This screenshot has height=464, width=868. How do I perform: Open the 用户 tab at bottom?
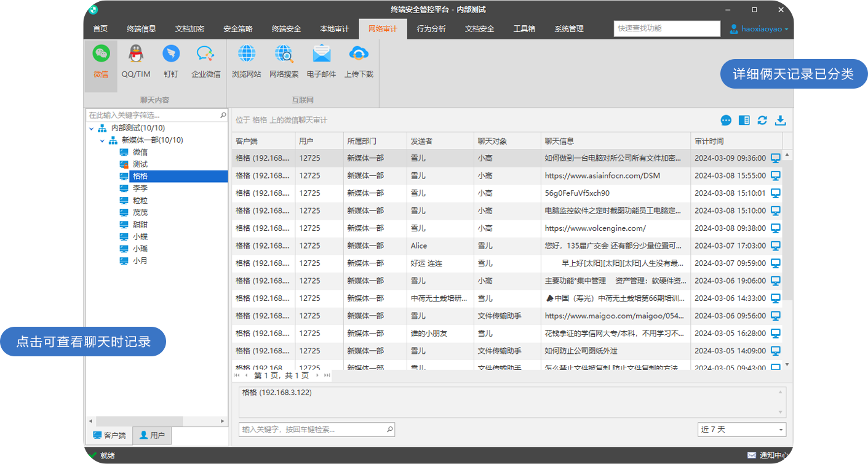[x=151, y=436]
